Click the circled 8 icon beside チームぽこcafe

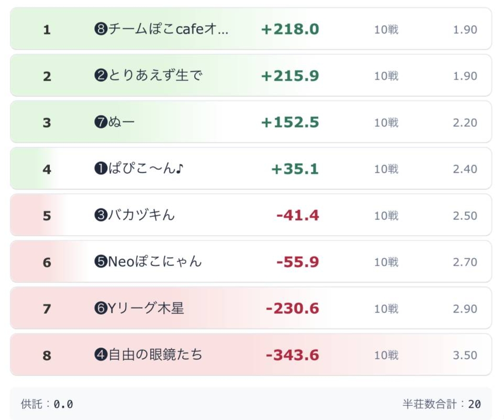click(x=100, y=29)
